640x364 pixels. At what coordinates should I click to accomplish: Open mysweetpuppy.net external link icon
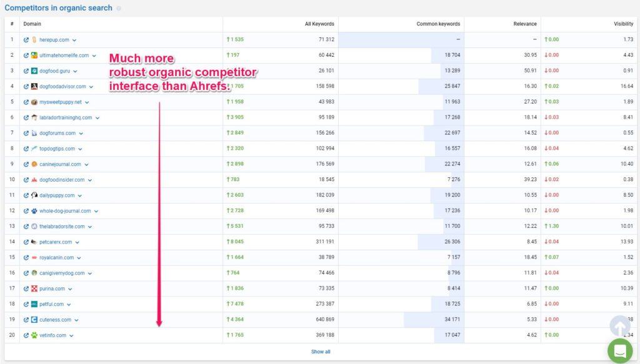(26, 102)
